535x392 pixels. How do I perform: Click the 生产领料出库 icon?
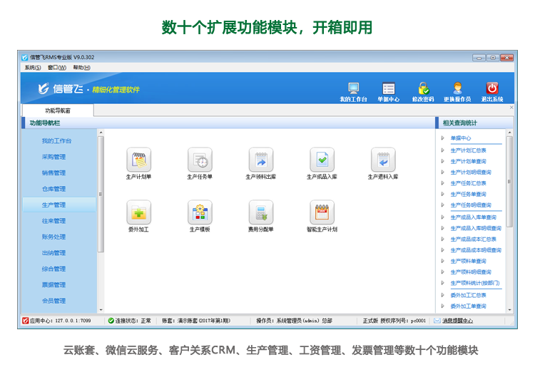[261, 160]
